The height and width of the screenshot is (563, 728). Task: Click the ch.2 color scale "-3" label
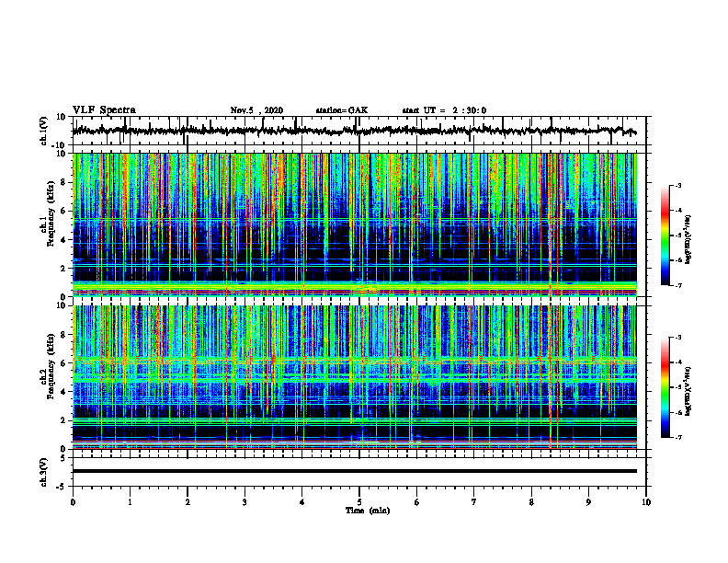click(677, 338)
